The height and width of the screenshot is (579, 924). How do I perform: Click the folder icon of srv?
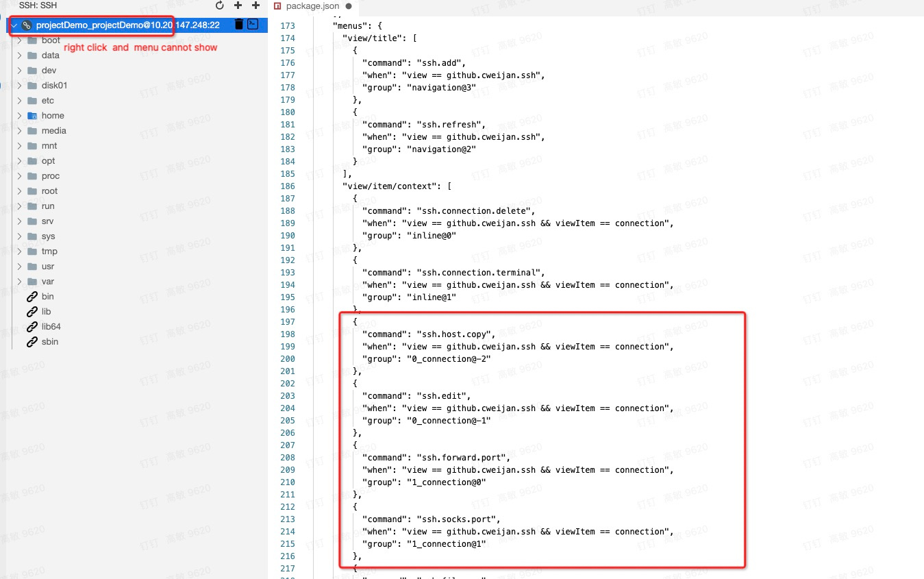click(32, 221)
